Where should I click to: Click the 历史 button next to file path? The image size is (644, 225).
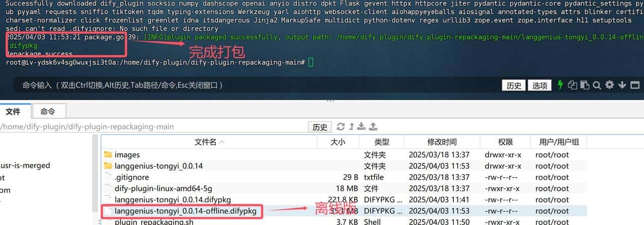[x=320, y=127]
